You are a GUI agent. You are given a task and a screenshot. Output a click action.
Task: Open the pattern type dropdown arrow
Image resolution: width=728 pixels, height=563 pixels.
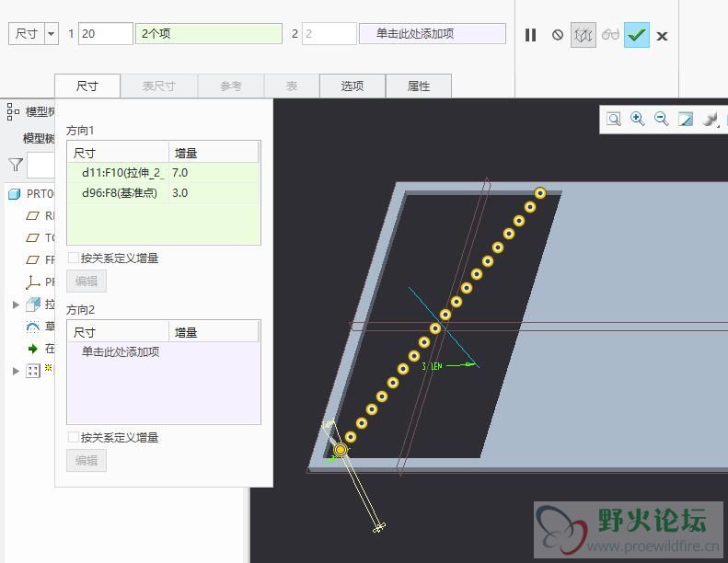point(51,34)
